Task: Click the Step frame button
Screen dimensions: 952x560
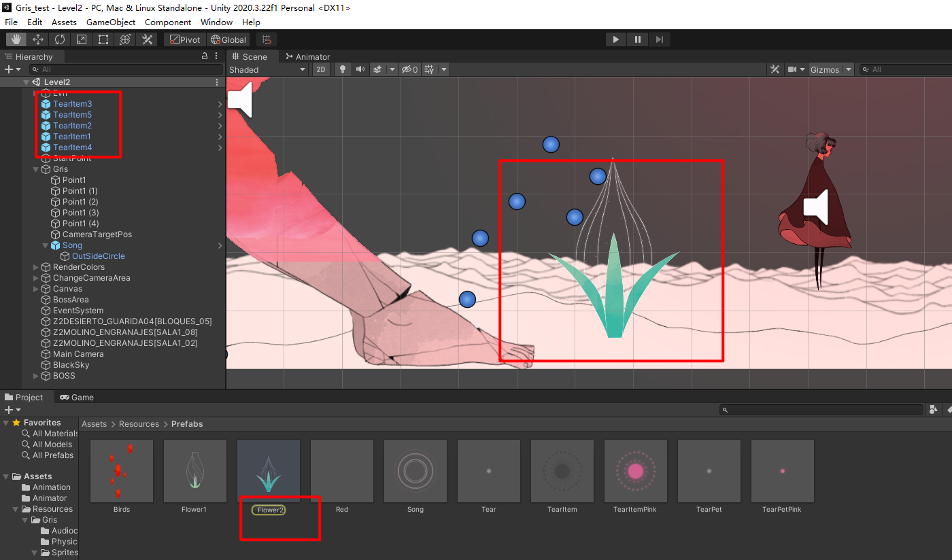Action: tap(659, 39)
